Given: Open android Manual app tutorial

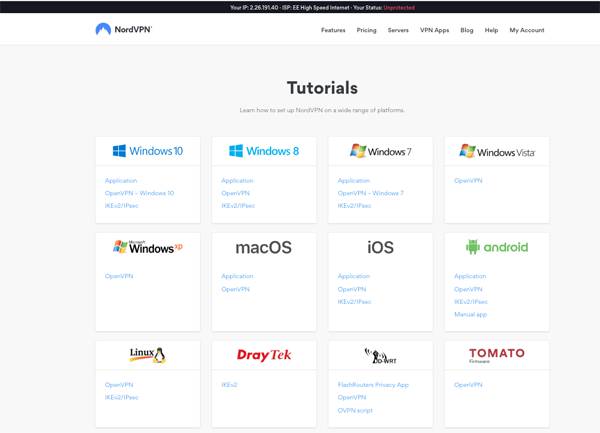Looking at the screenshot, I should 470,314.
